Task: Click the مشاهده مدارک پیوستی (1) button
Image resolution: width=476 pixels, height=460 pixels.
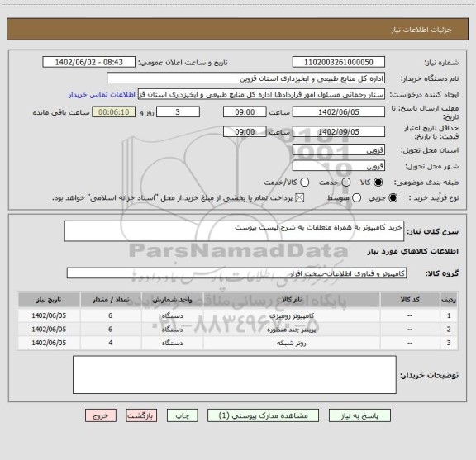Action: (x=263, y=415)
